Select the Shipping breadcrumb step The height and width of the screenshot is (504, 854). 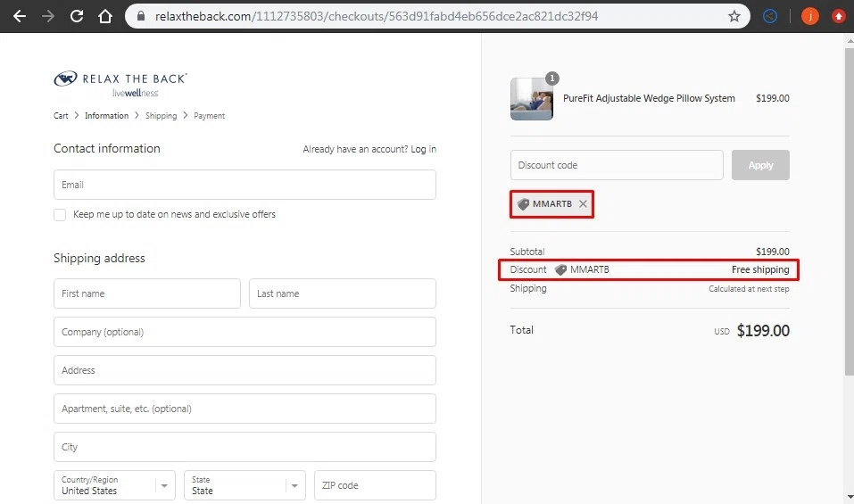click(162, 115)
